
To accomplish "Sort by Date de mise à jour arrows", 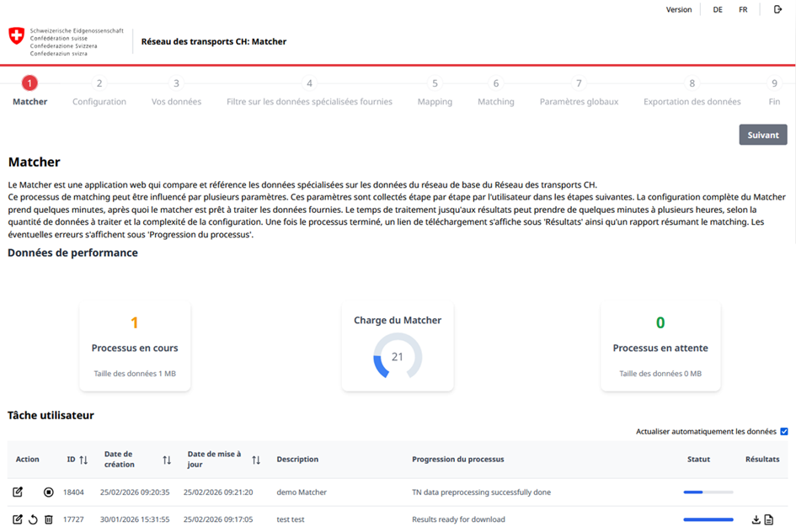I will coord(256,460).
